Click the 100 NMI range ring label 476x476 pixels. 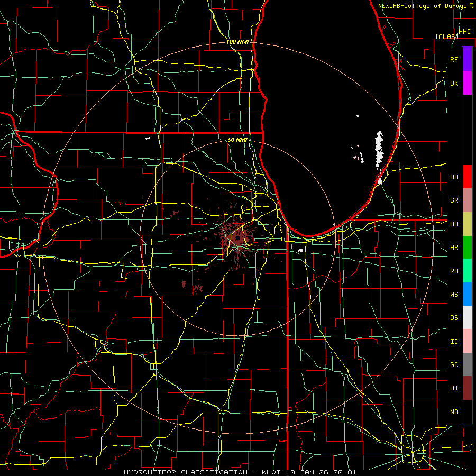click(237, 42)
